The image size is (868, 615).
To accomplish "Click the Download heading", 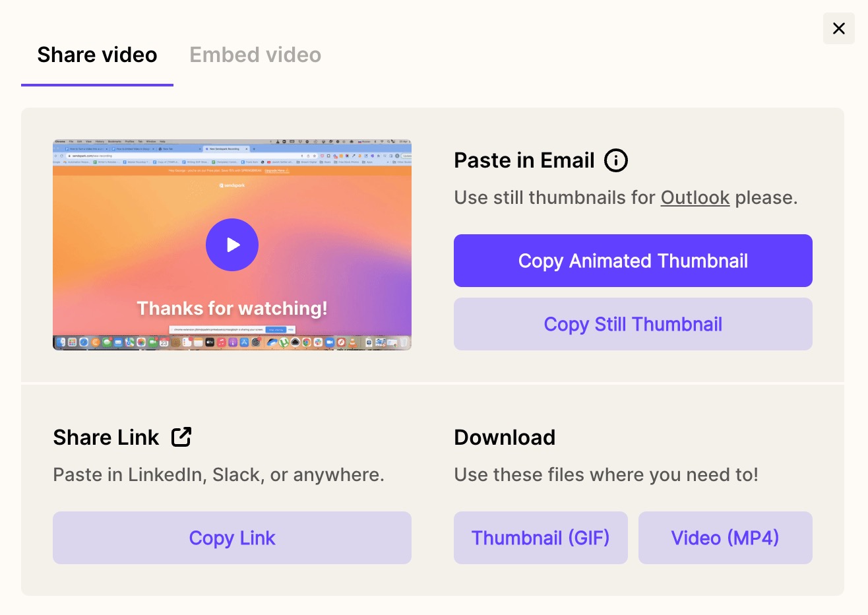I will coord(505,437).
